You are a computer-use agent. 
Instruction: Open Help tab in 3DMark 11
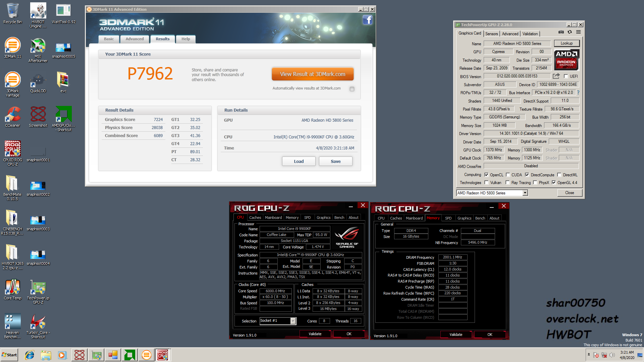coord(186,39)
